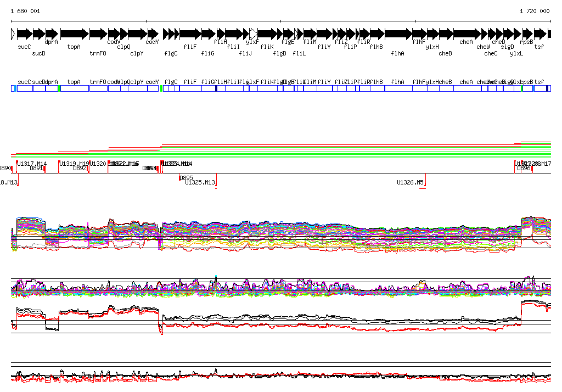
Task: Click the U1317.M14 transcript marker
Action: pos(32,164)
